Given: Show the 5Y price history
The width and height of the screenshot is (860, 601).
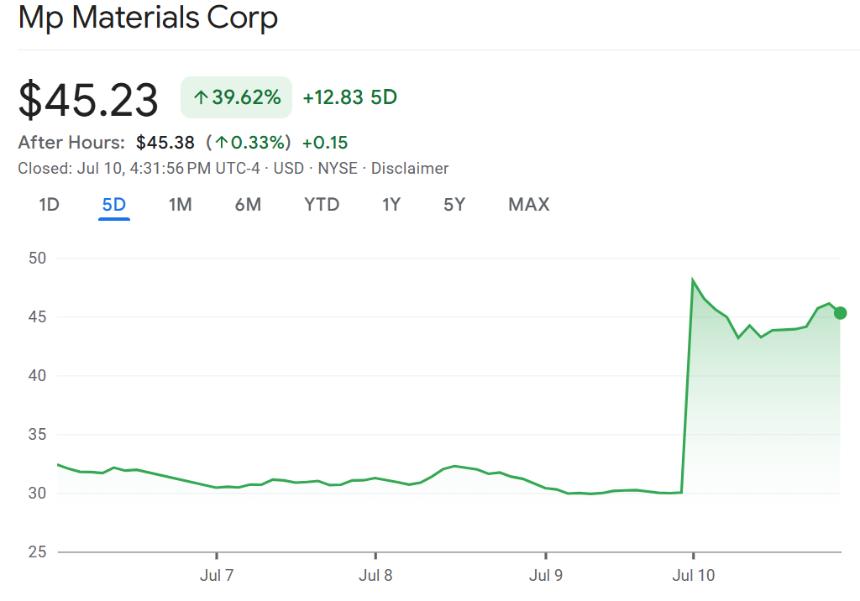Looking at the screenshot, I should (454, 205).
